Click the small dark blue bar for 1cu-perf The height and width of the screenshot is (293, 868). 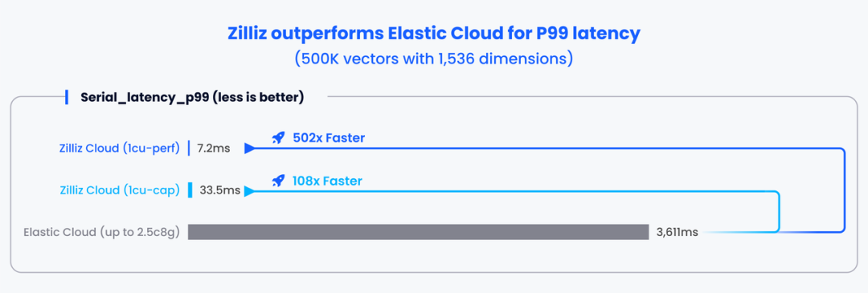[189, 149]
